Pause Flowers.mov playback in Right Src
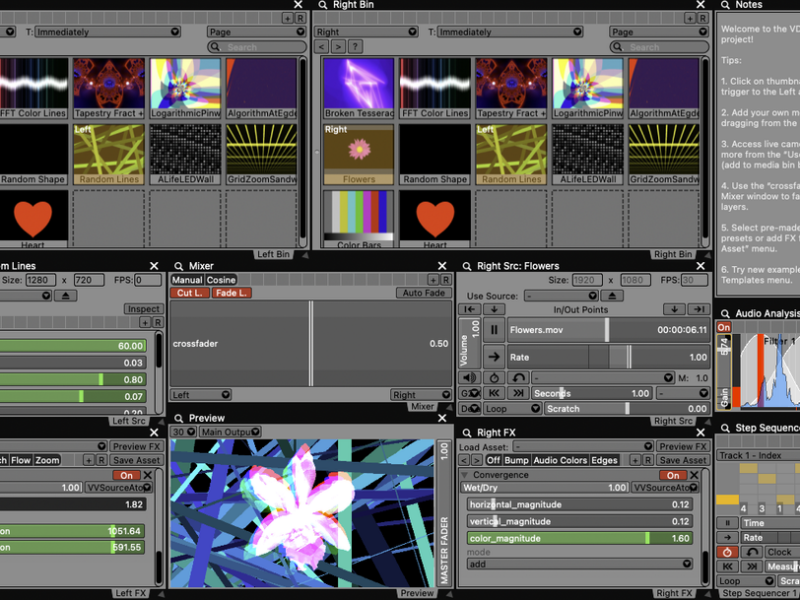Image resolution: width=800 pixels, height=600 pixels. pyautogui.click(x=494, y=329)
